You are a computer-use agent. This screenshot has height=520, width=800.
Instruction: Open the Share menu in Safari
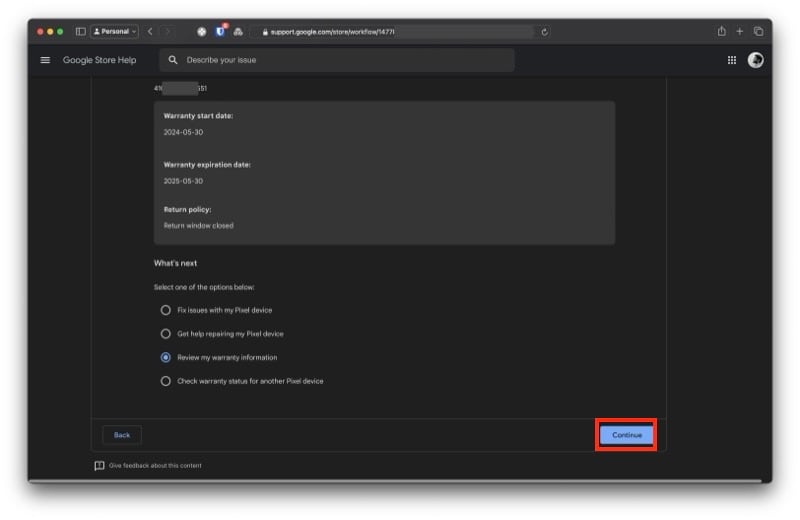point(721,32)
